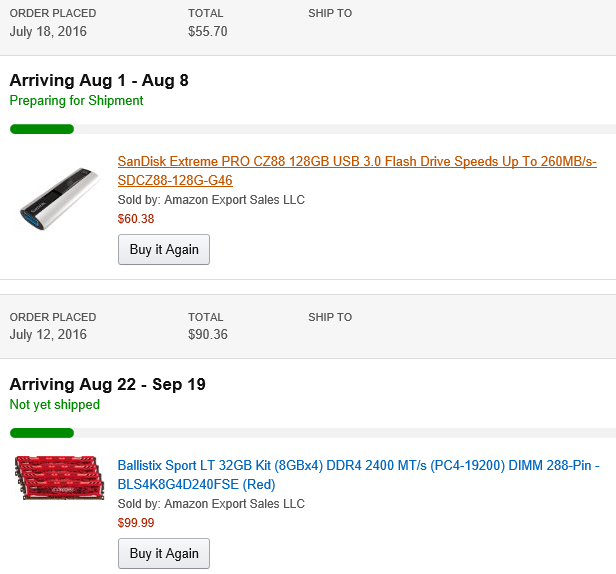The height and width of the screenshot is (574, 616).
Task: Click the $60.38 item price
Action: click(136, 219)
